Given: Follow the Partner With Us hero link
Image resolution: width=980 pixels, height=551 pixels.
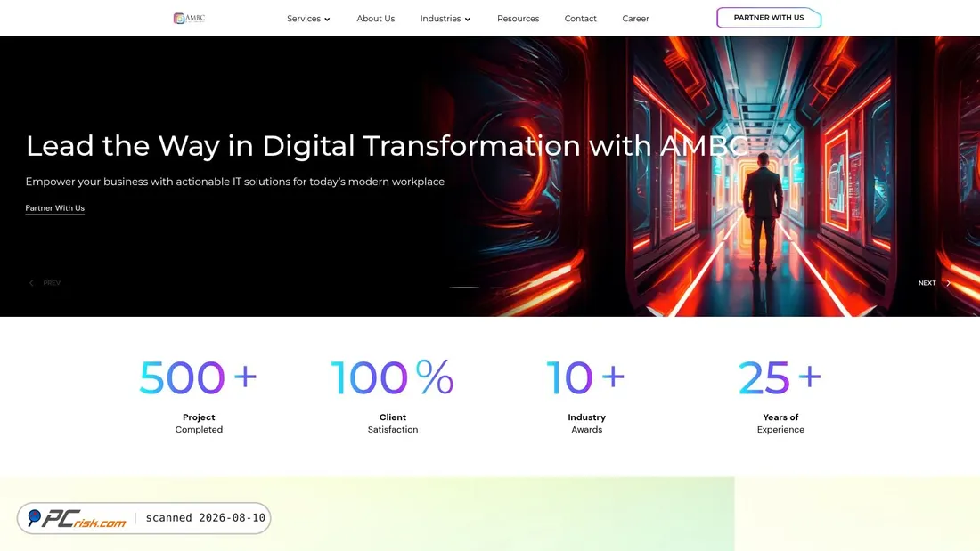Looking at the screenshot, I should (x=55, y=208).
